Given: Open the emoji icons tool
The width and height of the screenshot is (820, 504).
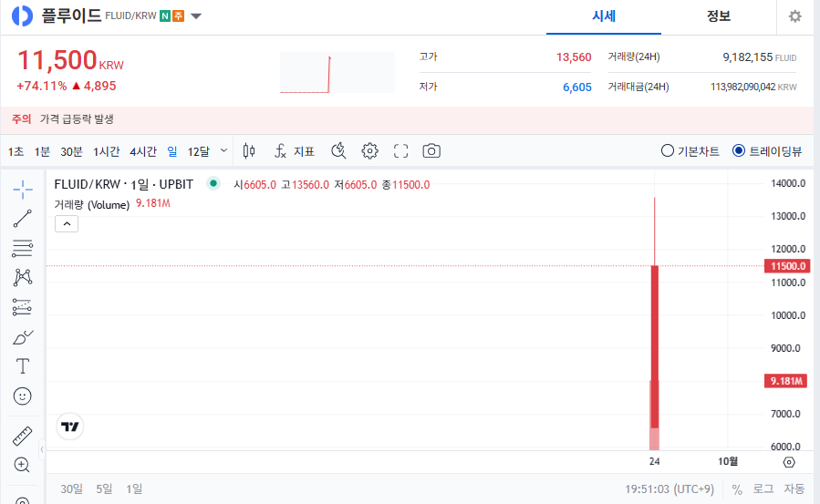Looking at the screenshot, I should pyautogui.click(x=23, y=396).
